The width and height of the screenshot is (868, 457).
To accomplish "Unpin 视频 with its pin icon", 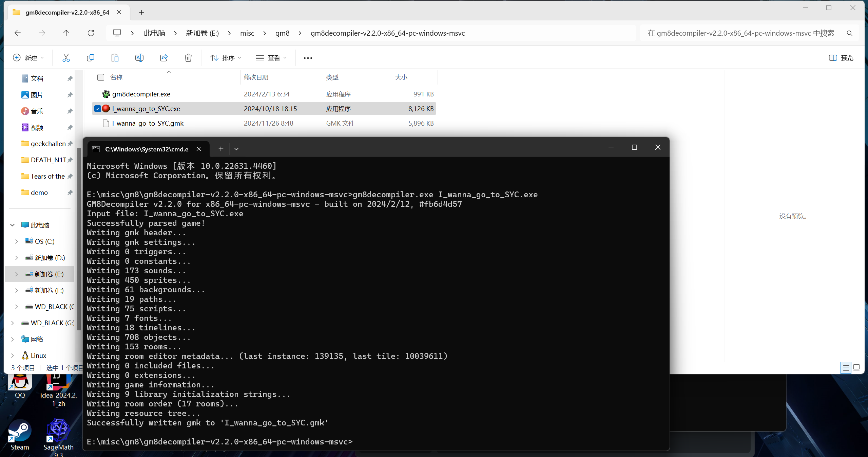I will tap(70, 127).
